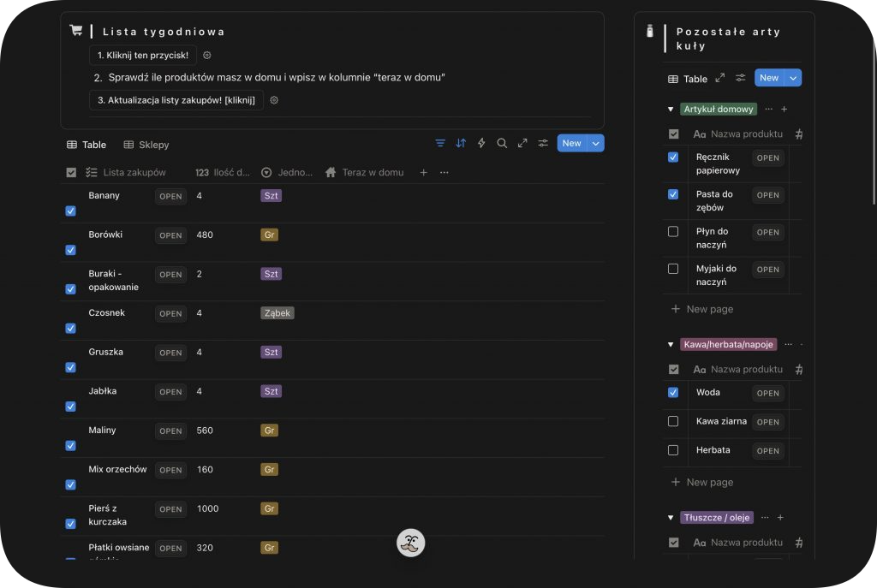Click the OPEN button on the Czosnek row
Viewport: 877px width, 588px height.
click(x=170, y=314)
